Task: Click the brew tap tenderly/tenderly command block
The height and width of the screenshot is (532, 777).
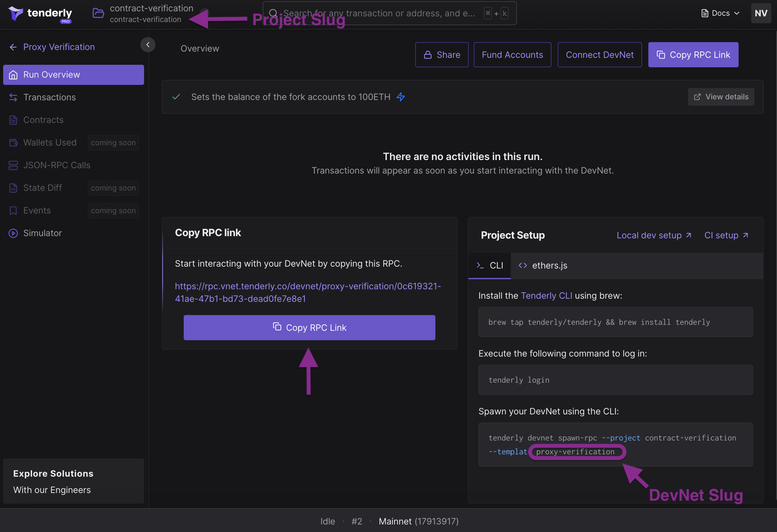Action: (616, 322)
